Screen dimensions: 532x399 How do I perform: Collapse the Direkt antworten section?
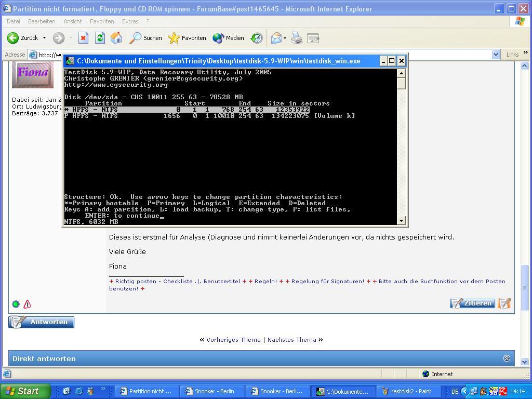point(507,358)
